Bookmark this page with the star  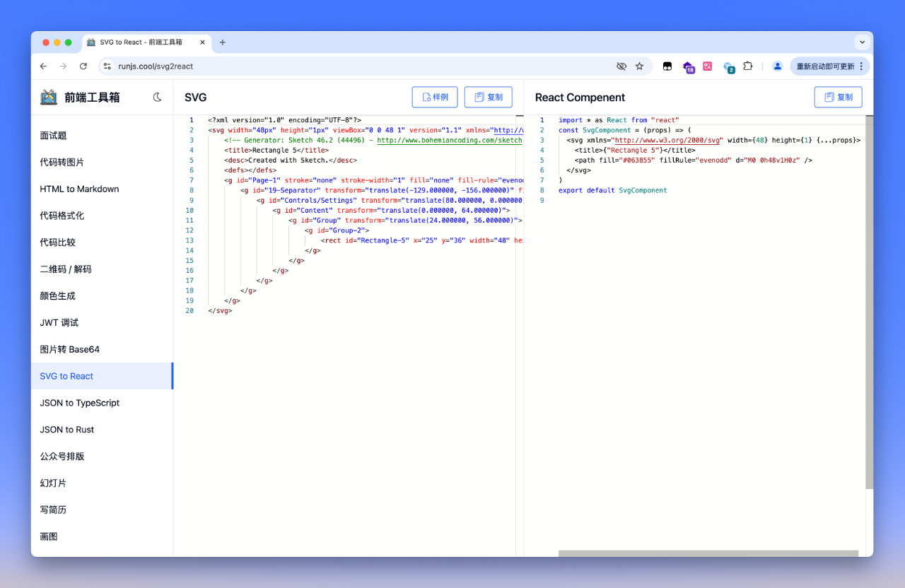[x=639, y=66]
